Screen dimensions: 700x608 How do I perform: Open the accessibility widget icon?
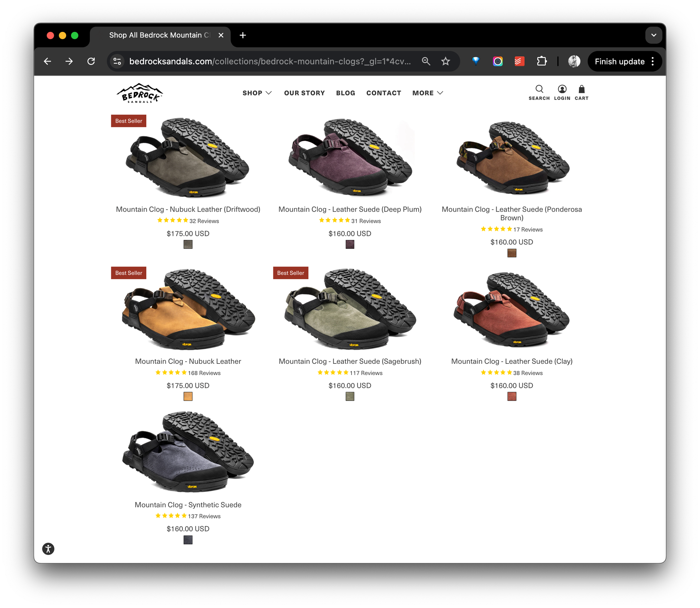48,549
